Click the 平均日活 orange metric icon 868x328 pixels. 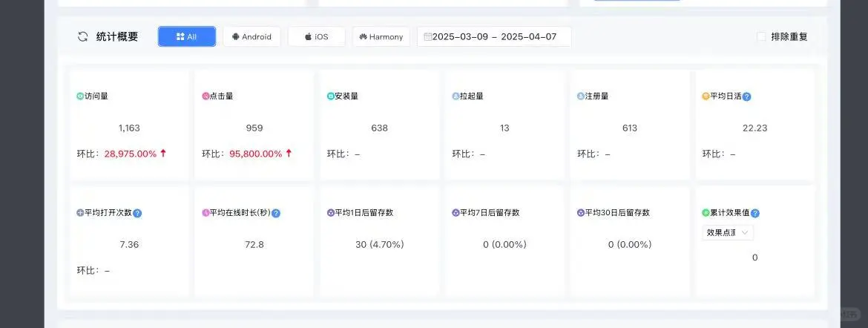706,96
